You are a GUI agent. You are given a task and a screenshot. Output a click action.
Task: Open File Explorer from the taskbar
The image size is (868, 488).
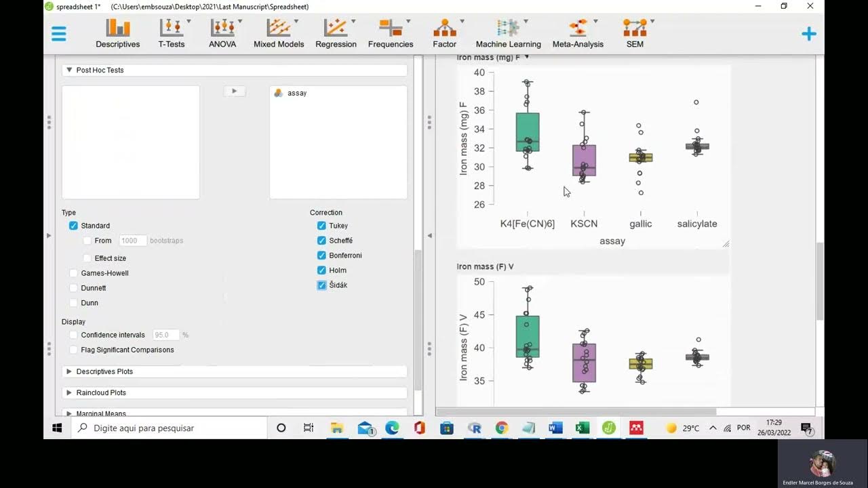point(337,428)
